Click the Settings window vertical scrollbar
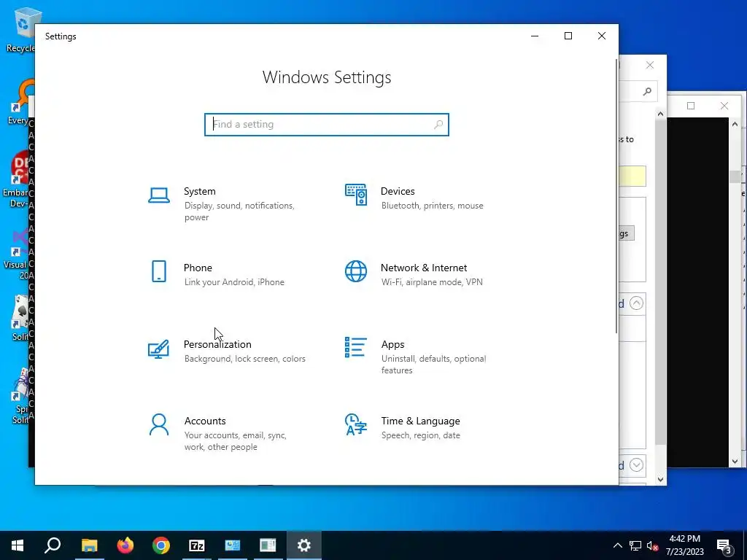Screen dimensions: 747x560 (x=617, y=196)
